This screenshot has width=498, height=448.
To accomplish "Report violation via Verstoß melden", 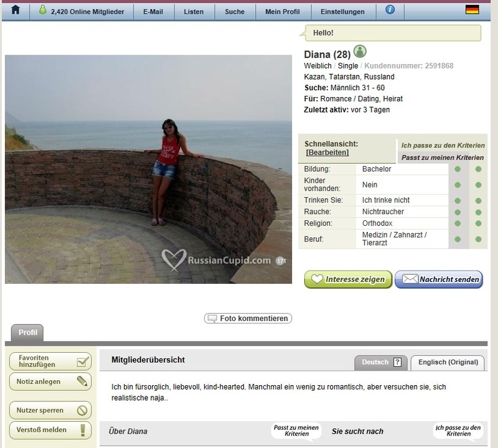I will (x=50, y=430).
